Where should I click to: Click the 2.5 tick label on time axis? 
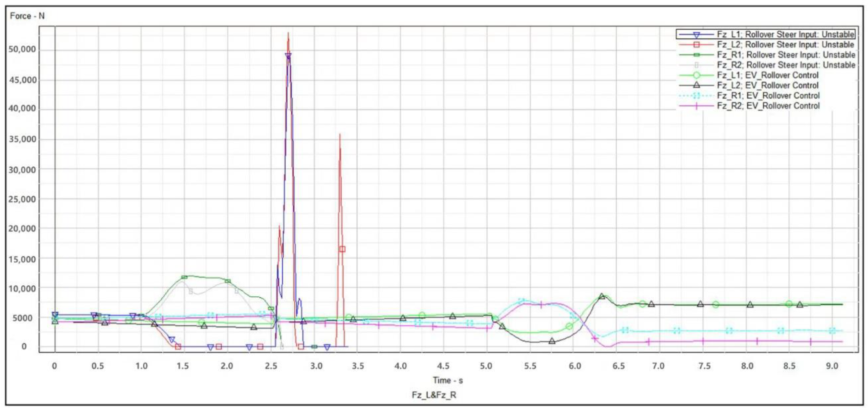coord(271,366)
